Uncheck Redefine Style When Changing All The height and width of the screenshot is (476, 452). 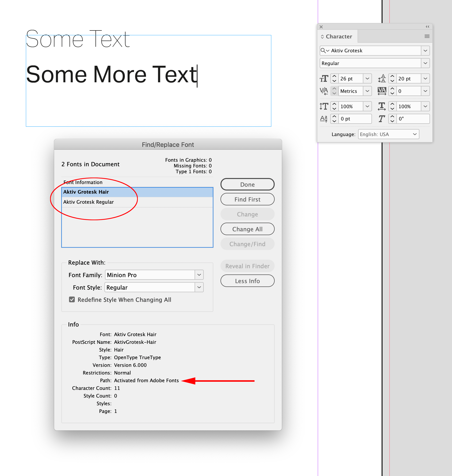click(72, 299)
